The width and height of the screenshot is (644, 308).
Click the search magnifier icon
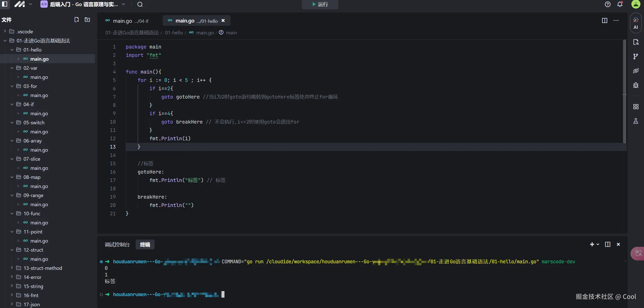point(140,4)
